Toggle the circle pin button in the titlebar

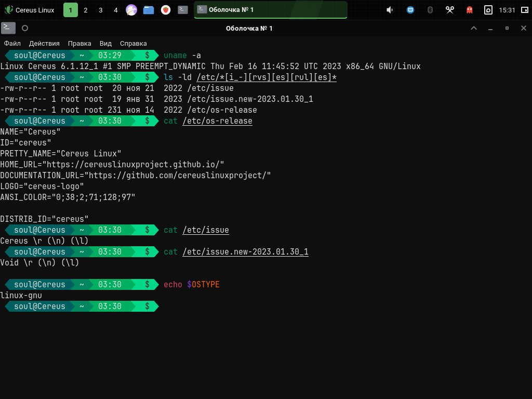point(25,28)
